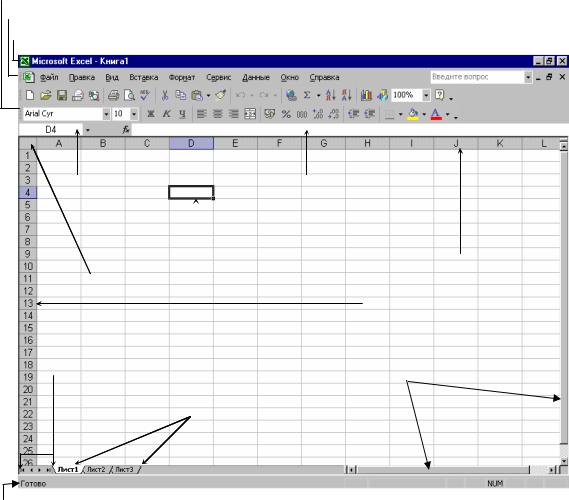This screenshot has height=500, width=569.
Task: Switch to the Лист3 sheet tab
Action: click(x=124, y=470)
